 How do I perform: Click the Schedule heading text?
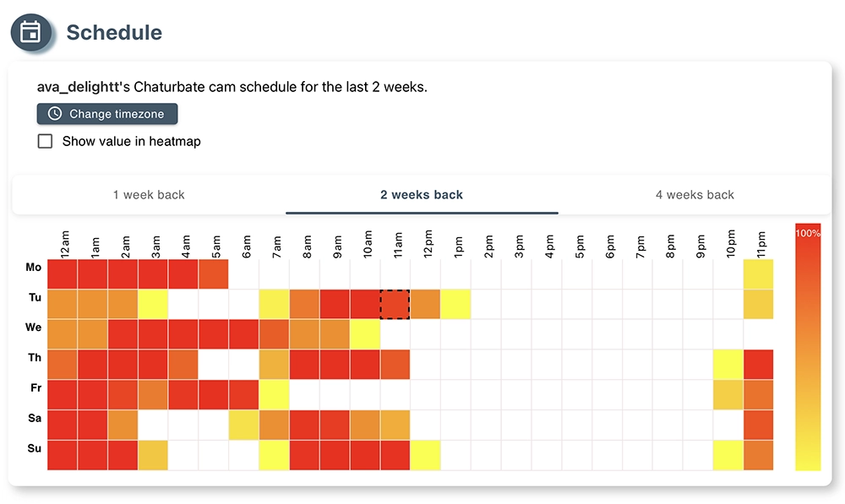tap(114, 33)
